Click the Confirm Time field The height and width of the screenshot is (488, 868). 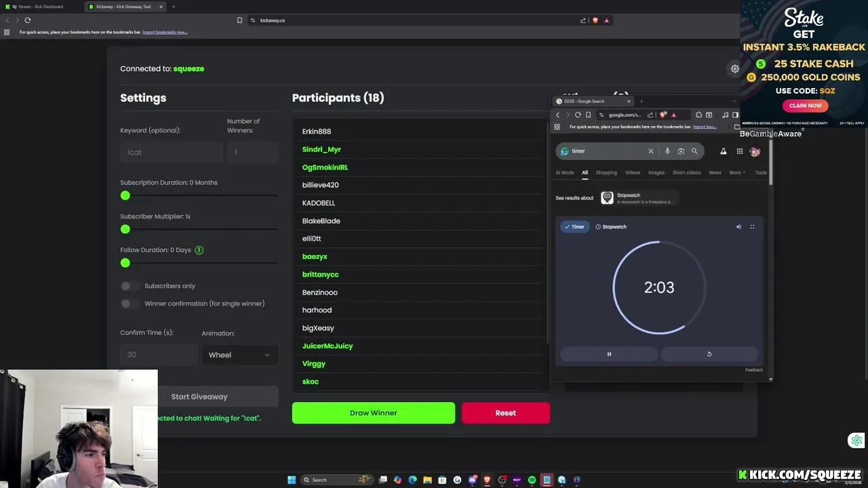click(x=157, y=355)
